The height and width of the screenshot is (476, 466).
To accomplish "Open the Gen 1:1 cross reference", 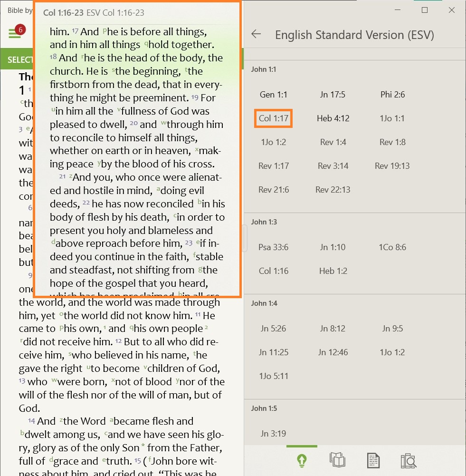I will pyautogui.click(x=274, y=95).
